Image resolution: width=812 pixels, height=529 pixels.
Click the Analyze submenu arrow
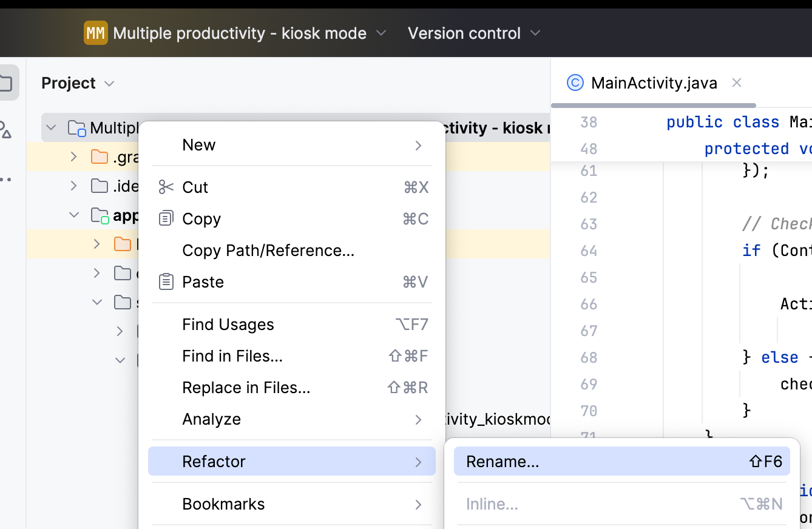418,419
